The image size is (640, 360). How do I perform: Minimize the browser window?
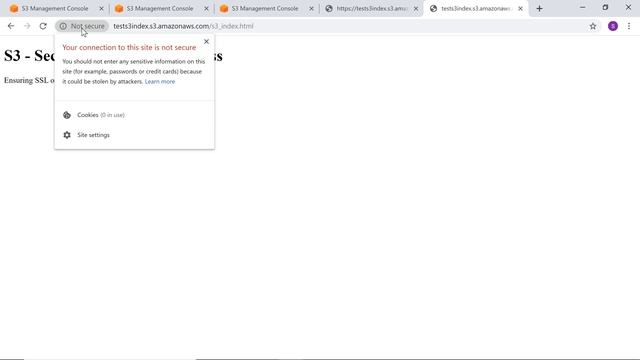[582, 7]
